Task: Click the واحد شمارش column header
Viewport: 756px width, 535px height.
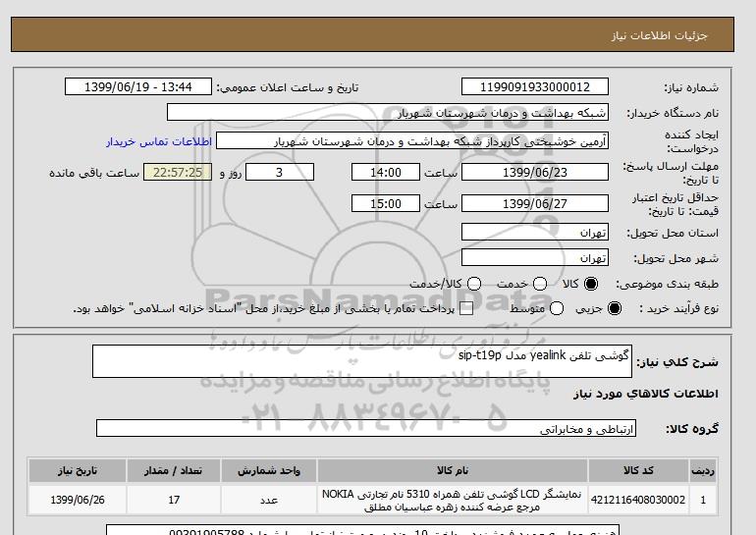Action: (269, 470)
